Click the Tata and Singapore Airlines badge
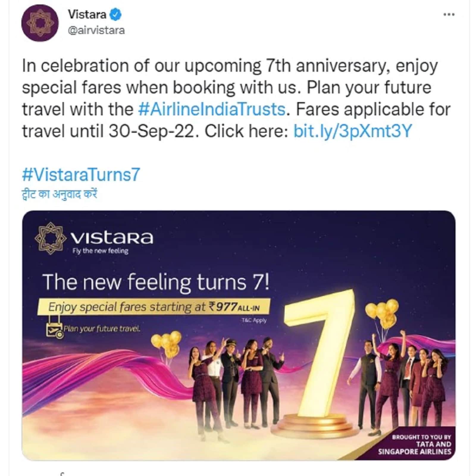Screen dimensions: 476x476 tap(415, 444)
